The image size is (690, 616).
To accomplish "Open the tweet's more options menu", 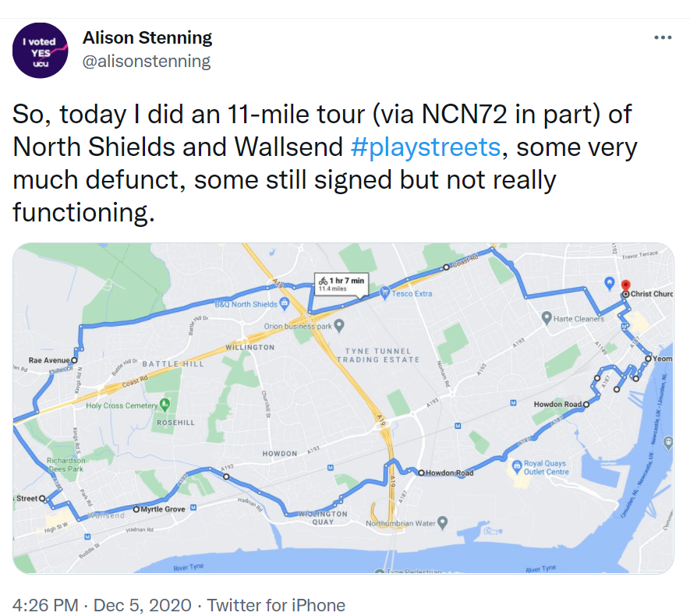I will click(x=663, y=37).
